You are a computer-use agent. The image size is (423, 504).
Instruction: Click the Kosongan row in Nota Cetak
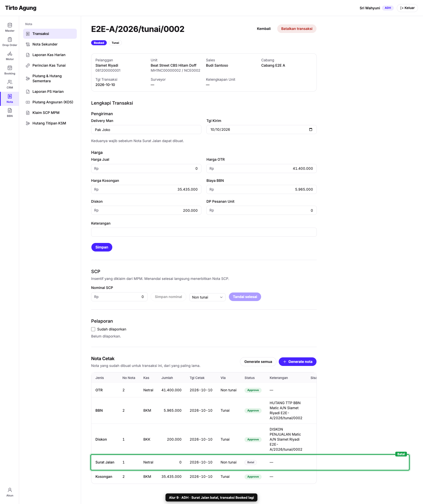click(204, 477)
